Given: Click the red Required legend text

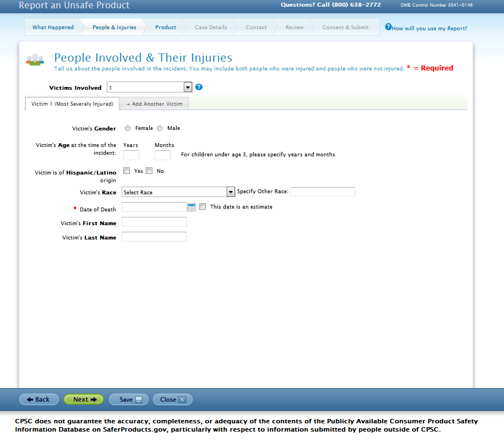Looking at the screenshot, I should point(437,68).
